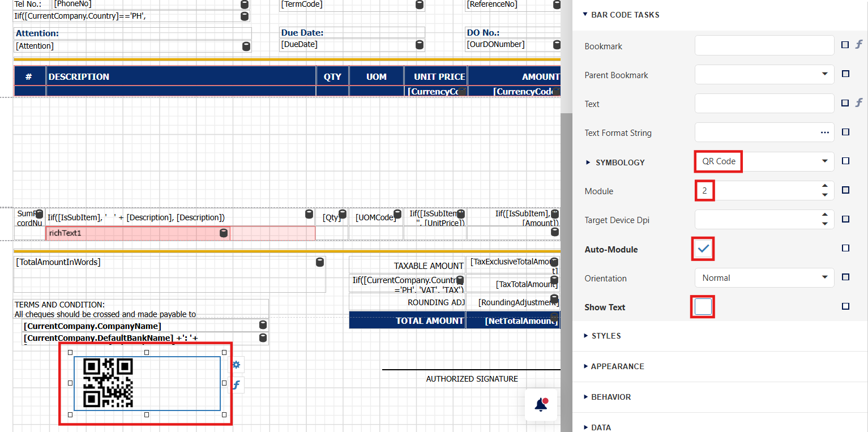Click the property marker square beside Target Device Dpi

(x=845, y=219)
